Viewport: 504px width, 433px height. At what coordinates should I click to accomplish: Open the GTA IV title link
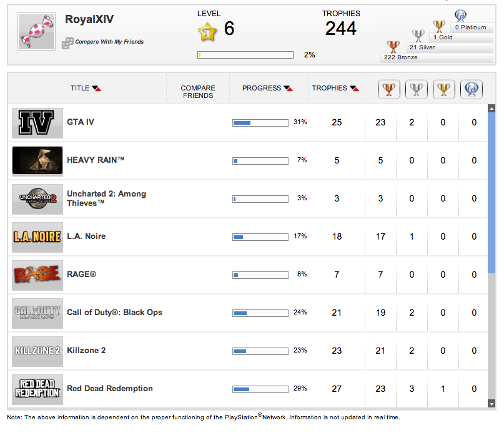coord(81,122)
